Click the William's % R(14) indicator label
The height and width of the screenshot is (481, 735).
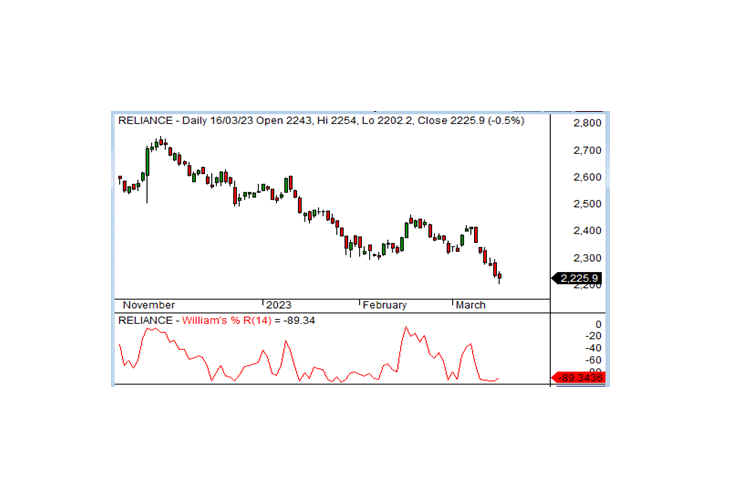click(227, 321)
